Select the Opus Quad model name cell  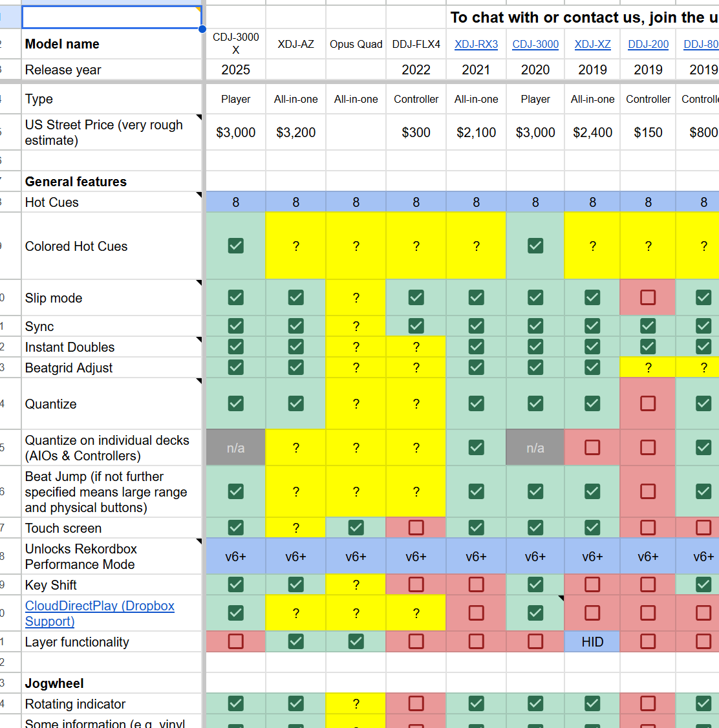point(356,44)
